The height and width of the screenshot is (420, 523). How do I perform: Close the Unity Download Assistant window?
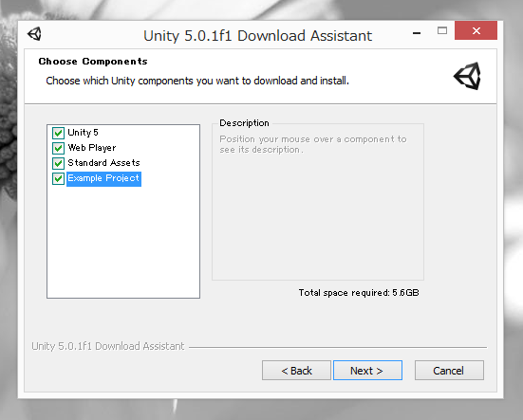pyautogui.click(x=476, y=30)
